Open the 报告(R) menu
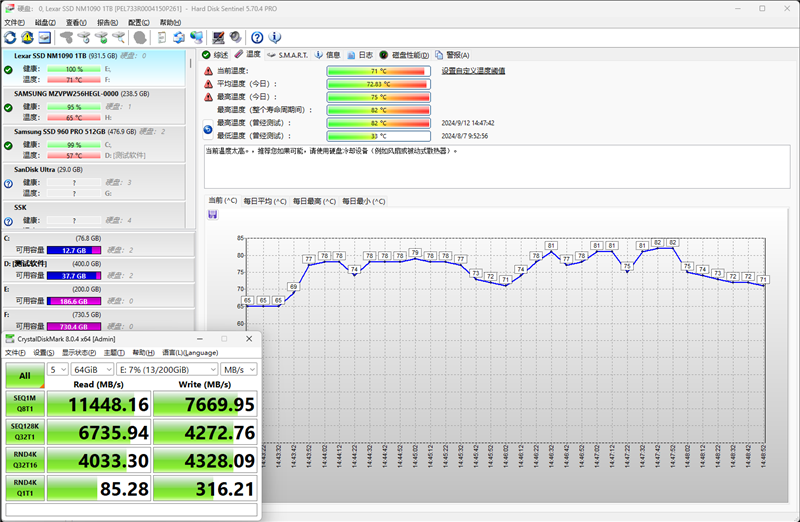 point(107,22)
